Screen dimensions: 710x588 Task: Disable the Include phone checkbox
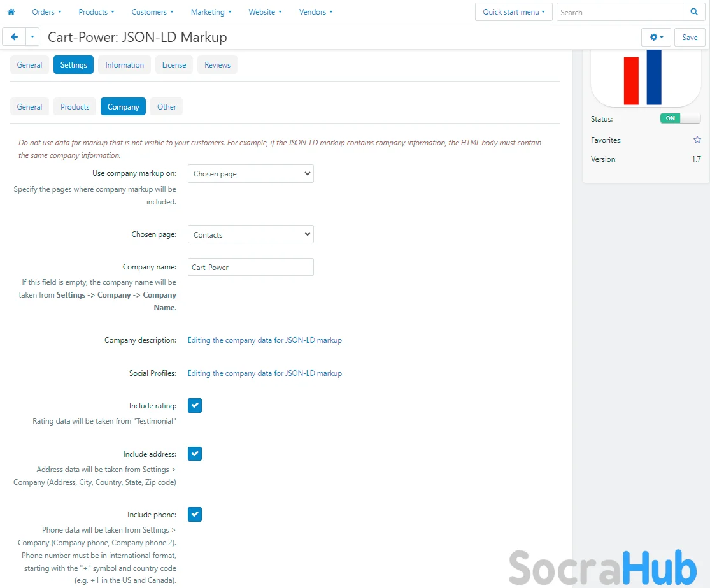pyautogui.click(x=195, y=515)
